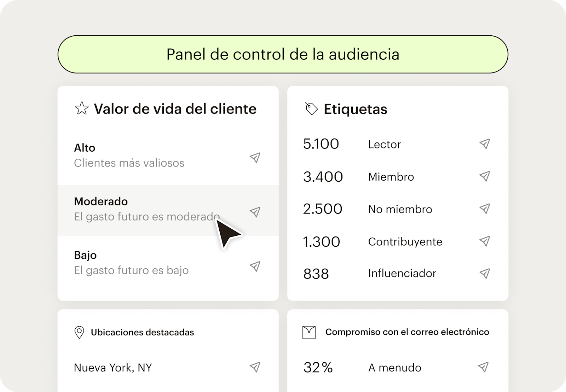Click send icon beside Influenciador

[484, 273]
